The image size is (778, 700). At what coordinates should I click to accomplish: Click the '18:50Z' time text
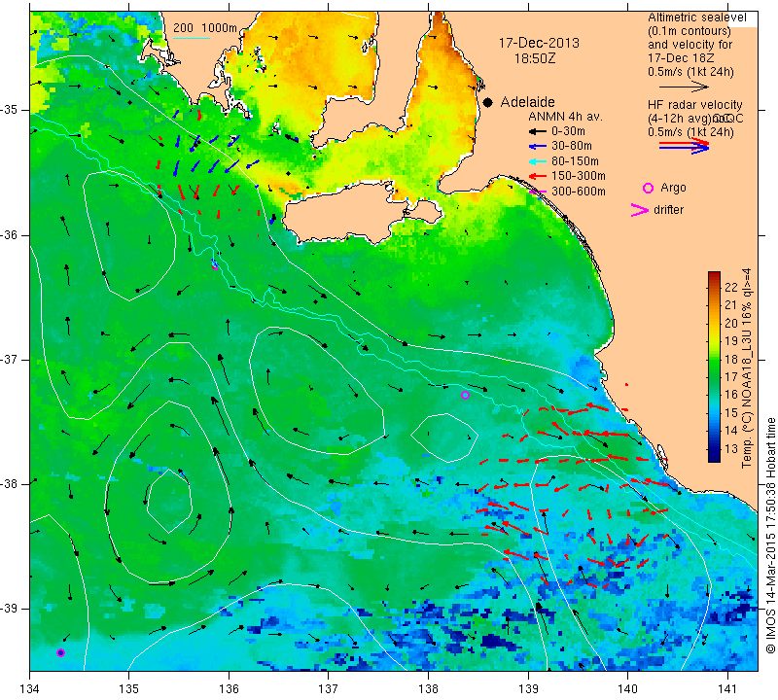coord(535,58)
